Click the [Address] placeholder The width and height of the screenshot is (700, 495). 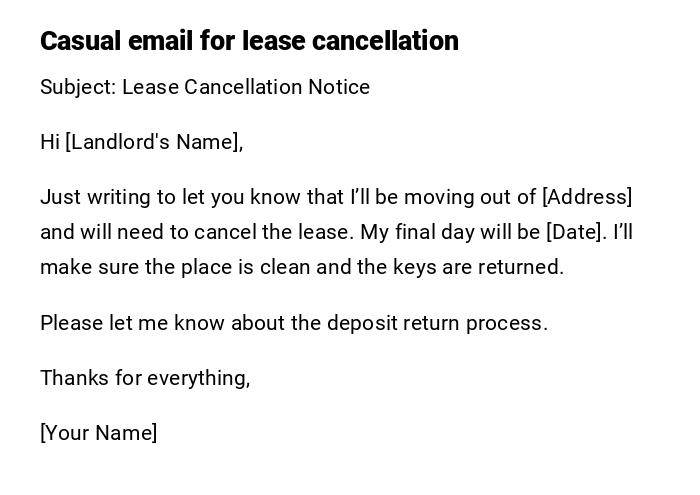point(587,197)
